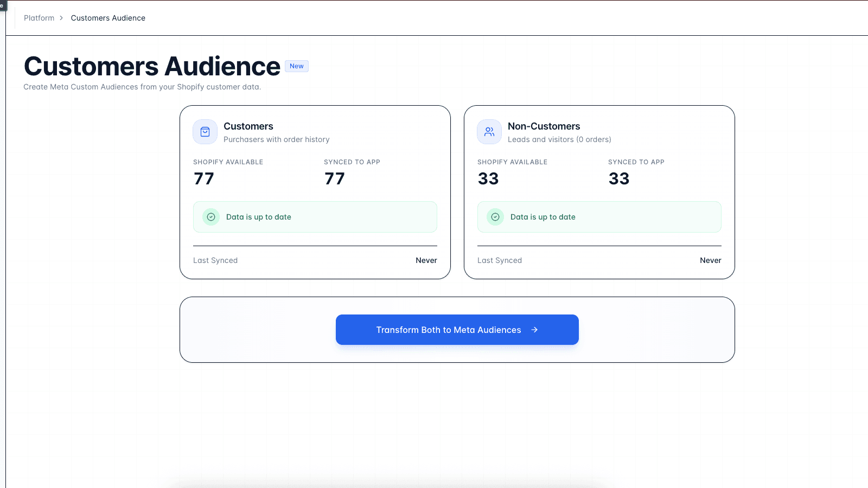Click the Customers card green checkmark icon
The width and height of the screenshot is (868, 488).
click(x=211, y=217)
